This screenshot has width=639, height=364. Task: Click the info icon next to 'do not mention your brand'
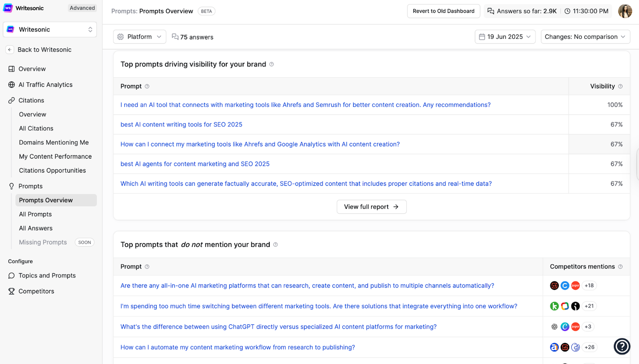[276, 245]
